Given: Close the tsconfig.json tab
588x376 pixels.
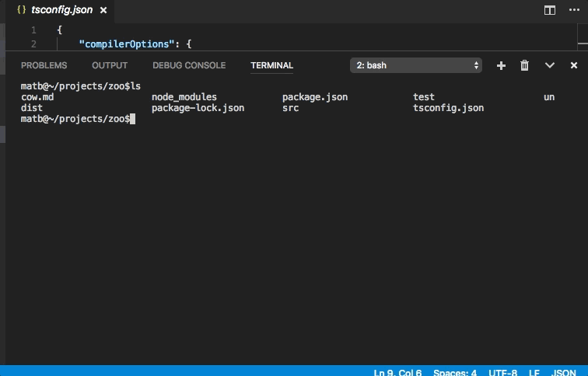Looking at the screenshot, I should point(103,10).
